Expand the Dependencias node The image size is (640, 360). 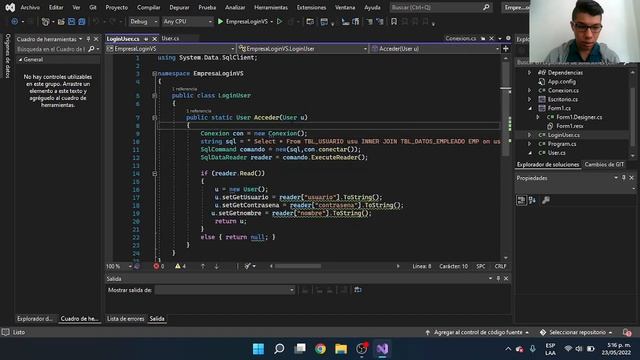tap(529, 73)
